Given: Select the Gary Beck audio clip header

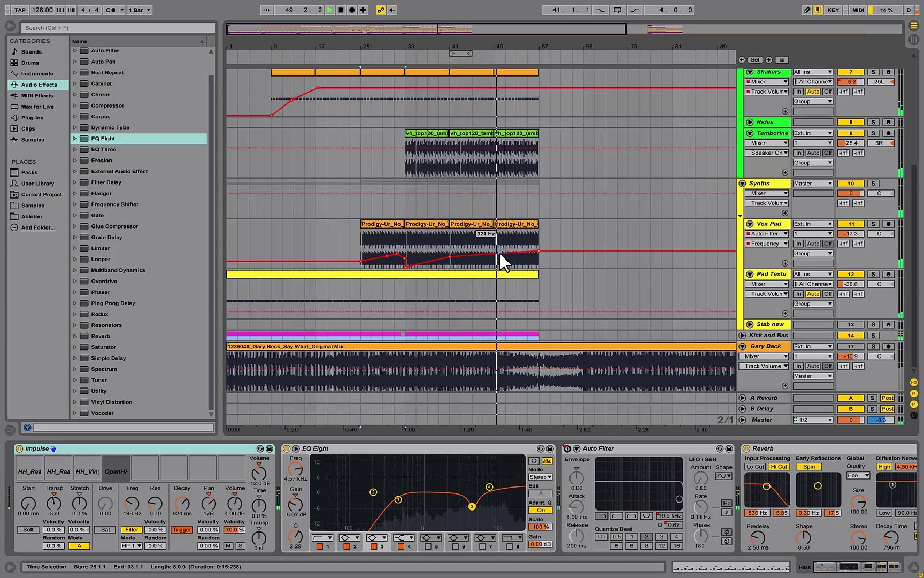Looking at the screenshot, I should click(481, 347).
